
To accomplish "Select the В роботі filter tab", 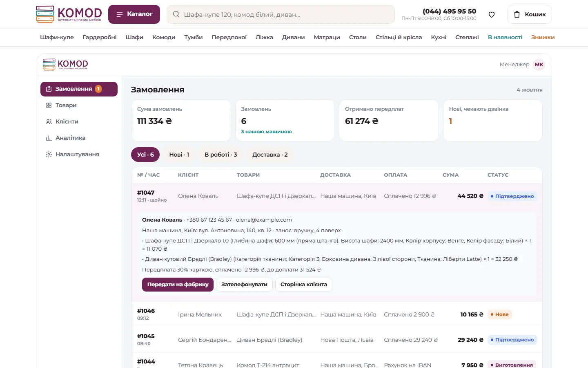I will click(x=221, y=155).
